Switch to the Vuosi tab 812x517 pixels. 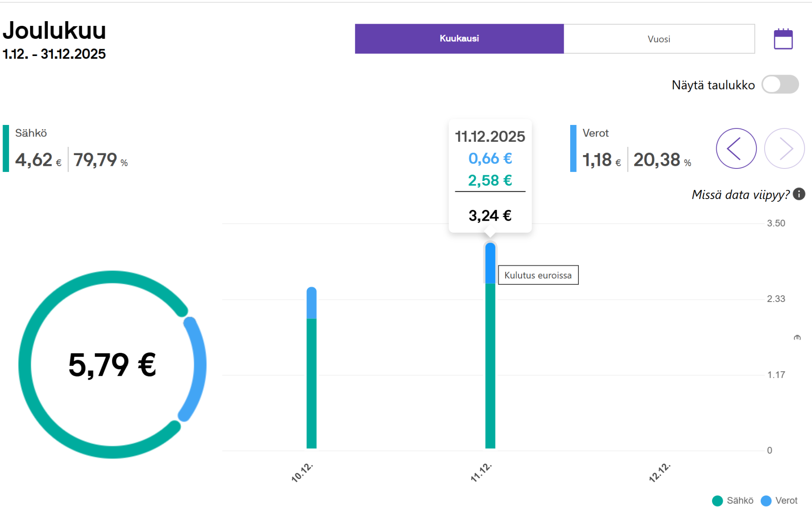click(659, 39)
